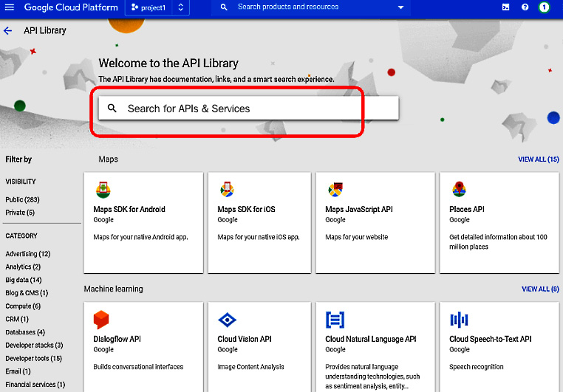
Task: View all 8 Machine learning APIs
Action: click(x=540, y=289)
